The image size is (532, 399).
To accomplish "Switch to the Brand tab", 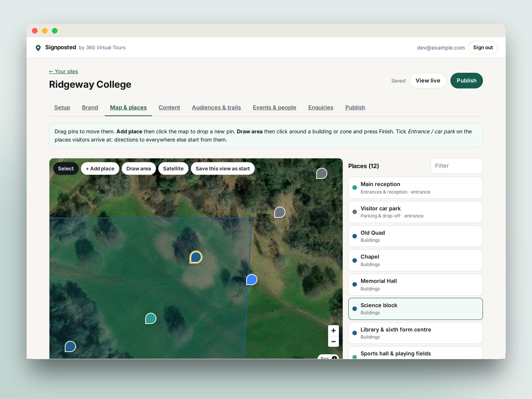I will pyautogui.click(x=90, y=107).
